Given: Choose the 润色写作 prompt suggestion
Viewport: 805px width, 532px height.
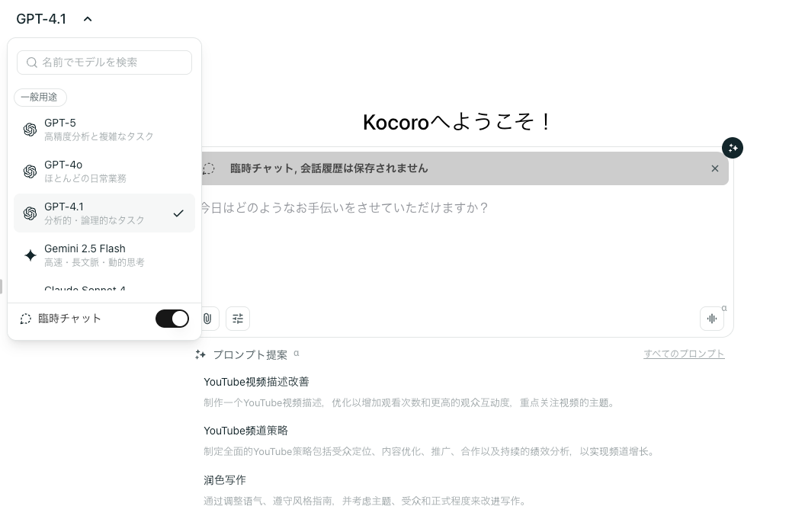Looking at the screenshot, I should (225, 480).
